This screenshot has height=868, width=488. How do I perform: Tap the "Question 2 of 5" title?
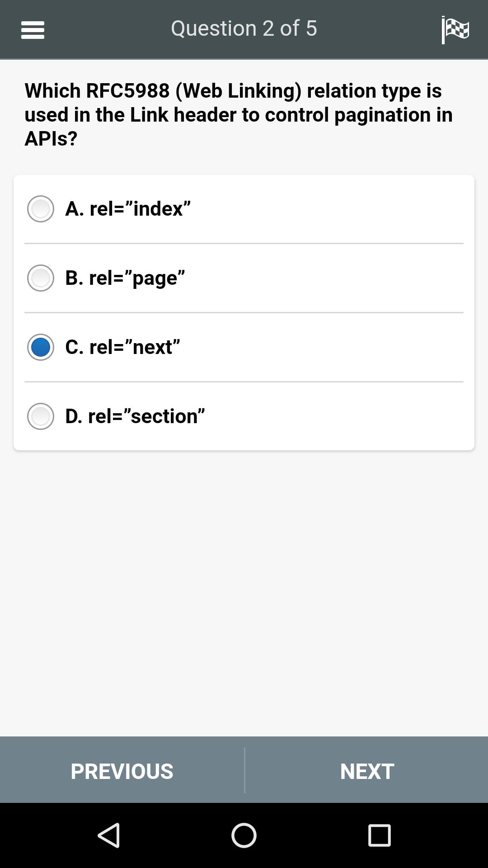coord(244,28)
